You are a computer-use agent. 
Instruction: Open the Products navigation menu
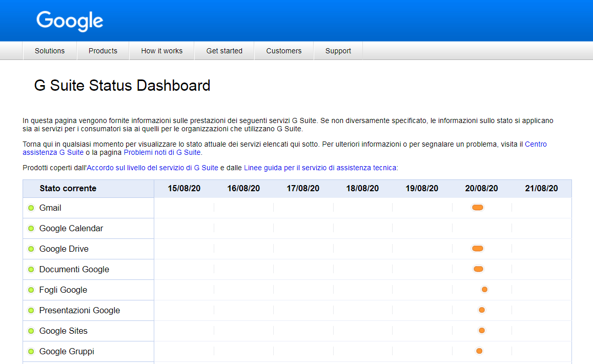pos(103,51)
